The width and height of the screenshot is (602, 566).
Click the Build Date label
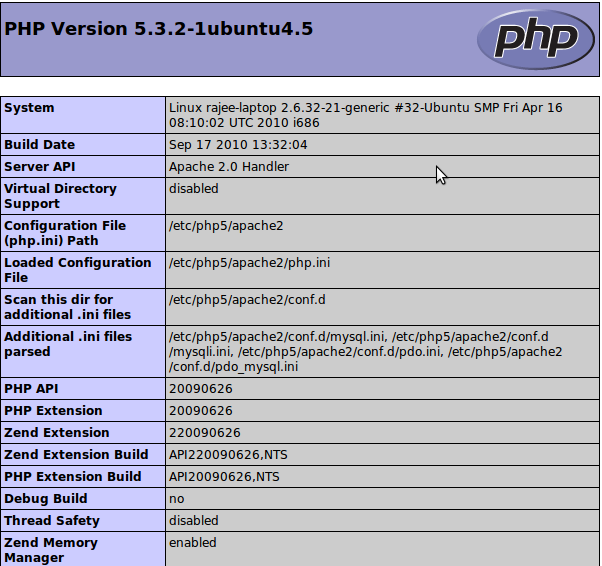[40, 145]
